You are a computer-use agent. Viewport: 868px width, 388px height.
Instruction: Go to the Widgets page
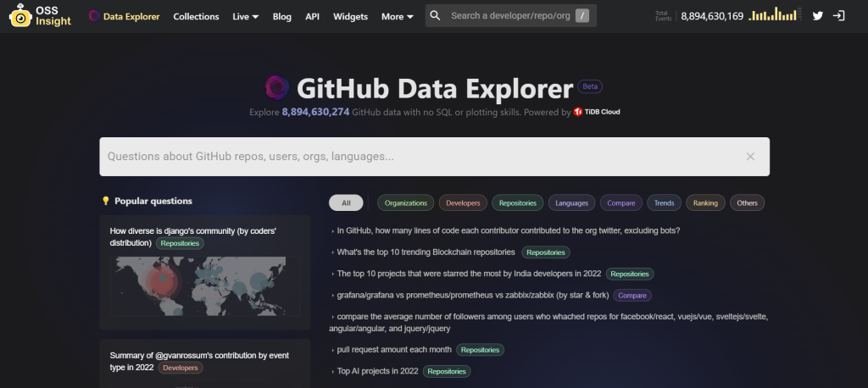[350, 16]
